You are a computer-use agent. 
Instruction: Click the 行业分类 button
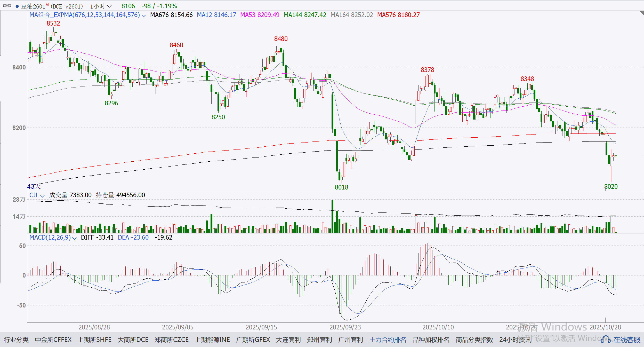click(16, 340)
